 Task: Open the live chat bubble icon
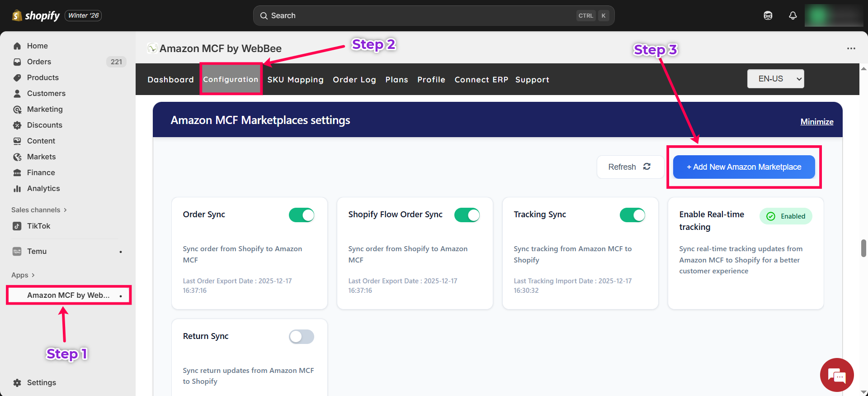click(836, 375)
